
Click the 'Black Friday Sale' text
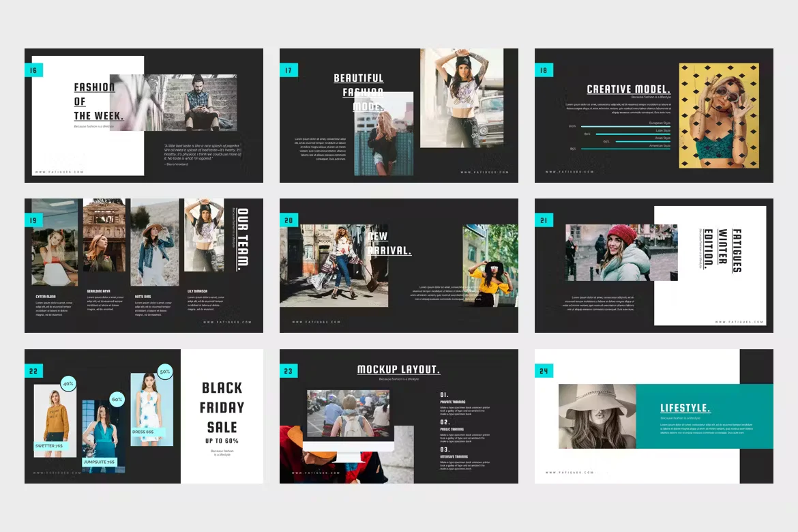point(222,407)
